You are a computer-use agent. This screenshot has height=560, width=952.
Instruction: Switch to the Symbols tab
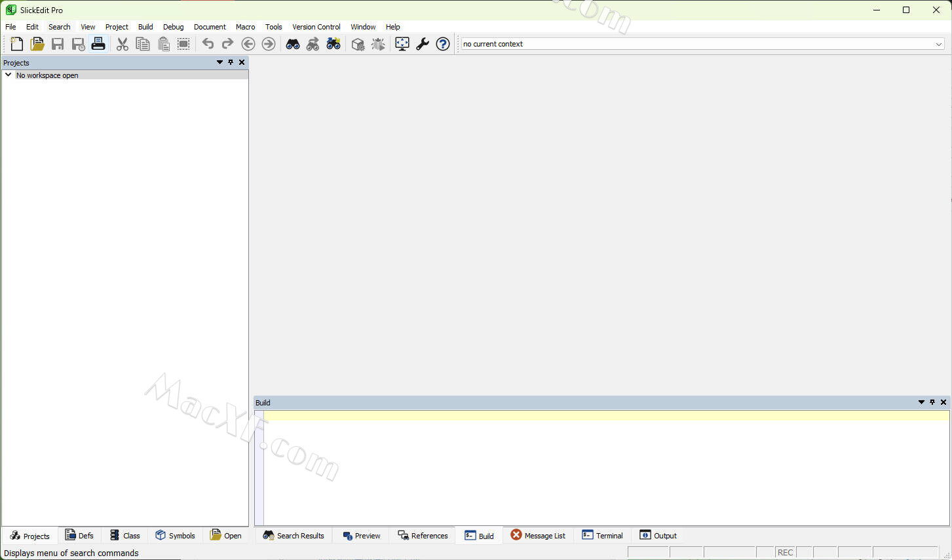pos(175,535)
